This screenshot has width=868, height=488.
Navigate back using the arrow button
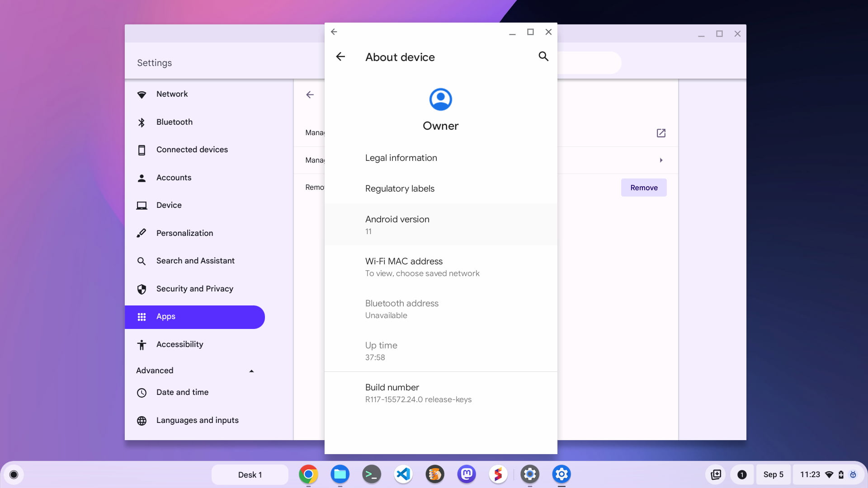(340, 56)
